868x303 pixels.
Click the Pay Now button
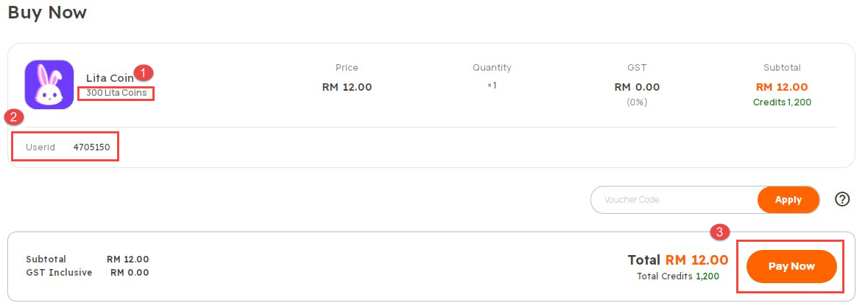(791, 266)
